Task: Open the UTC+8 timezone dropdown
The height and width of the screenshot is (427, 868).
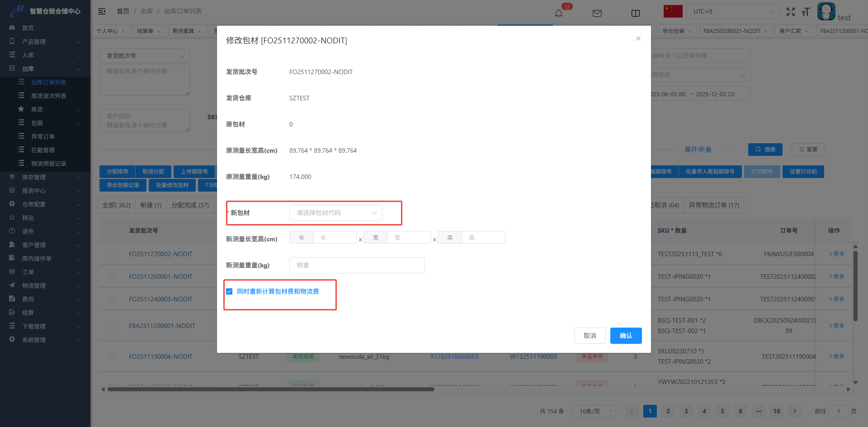Action: tap(732, 11)
